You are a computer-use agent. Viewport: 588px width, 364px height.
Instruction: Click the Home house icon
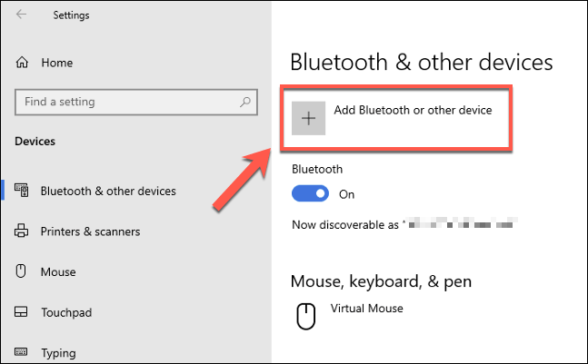pyautogui.click(x=23, y=64)
